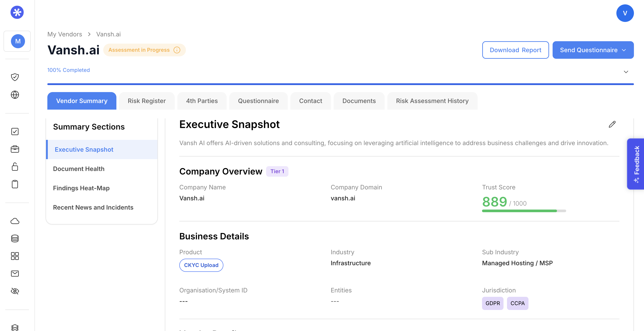Open the padlock icon in sidebar

(15, 167)
